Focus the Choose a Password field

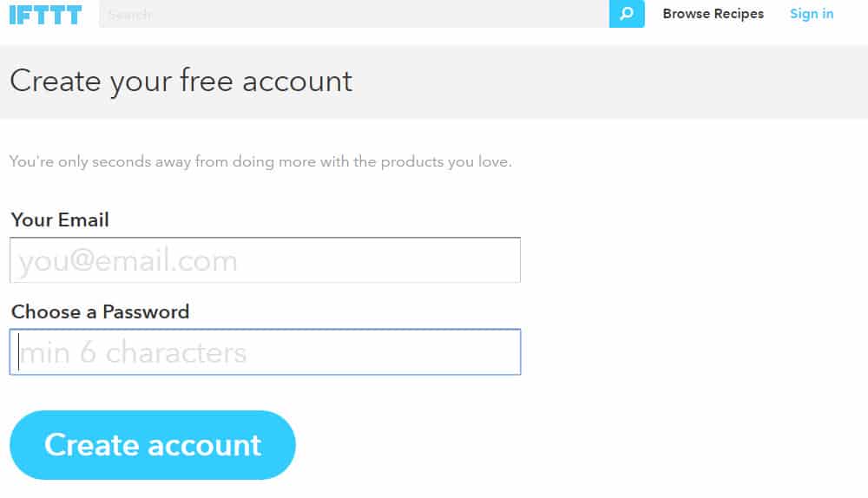pyautogui.click(x=265, y=352)
